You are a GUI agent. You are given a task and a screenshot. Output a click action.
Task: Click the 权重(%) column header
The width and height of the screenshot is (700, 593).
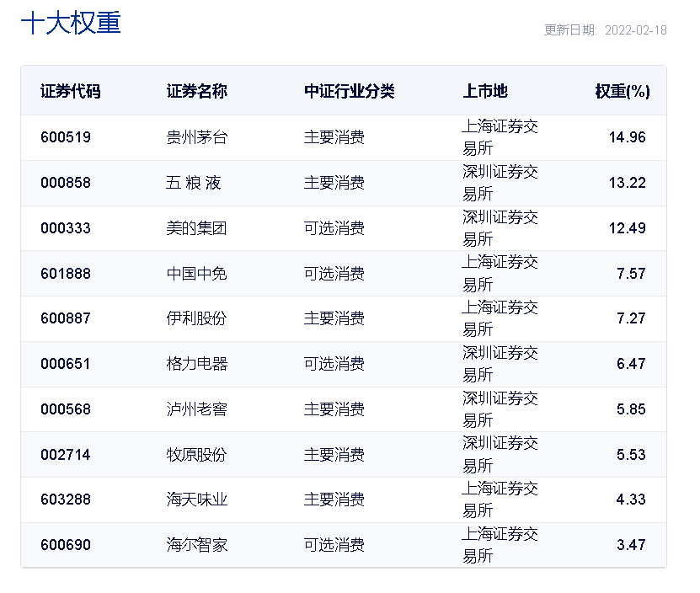coord(623,91)
